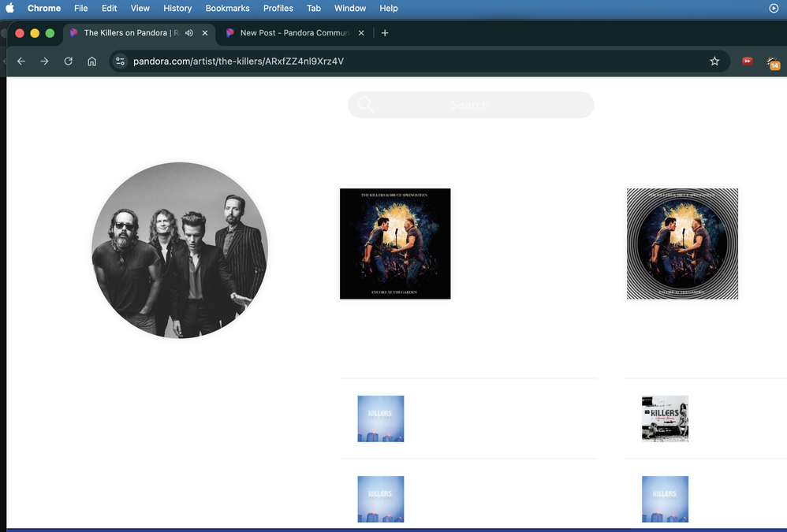Open the Chrome application menu
Image resolution: width=787 pixels, height=532 pixels.
click(x=44, y=8)
